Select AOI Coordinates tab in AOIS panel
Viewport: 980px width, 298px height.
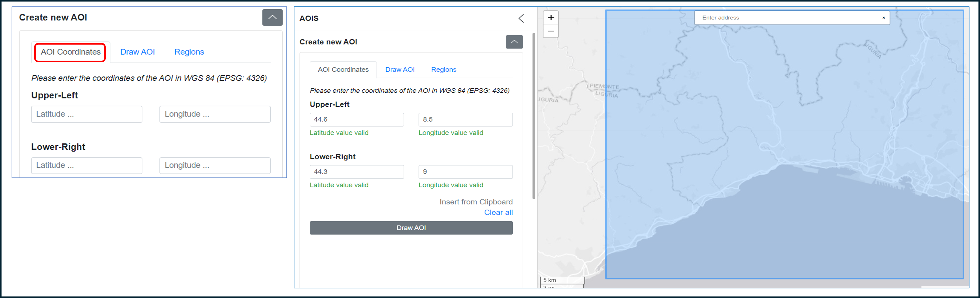tap(343, 70)
